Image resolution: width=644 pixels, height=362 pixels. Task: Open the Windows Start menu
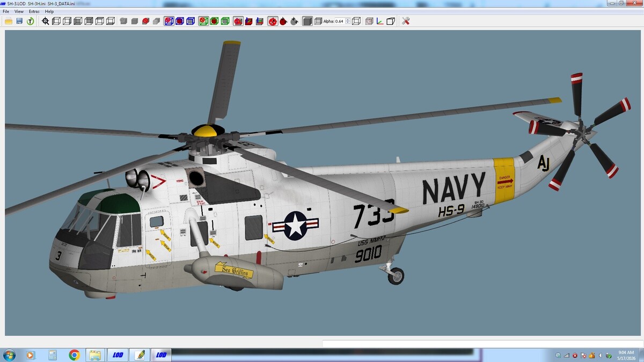click(9, 355)
